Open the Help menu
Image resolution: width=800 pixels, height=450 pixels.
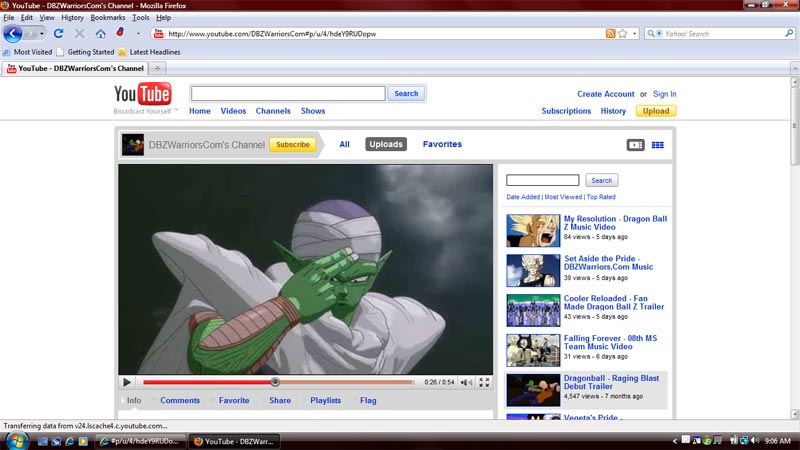pyautogui.click(x=163, y=17)
